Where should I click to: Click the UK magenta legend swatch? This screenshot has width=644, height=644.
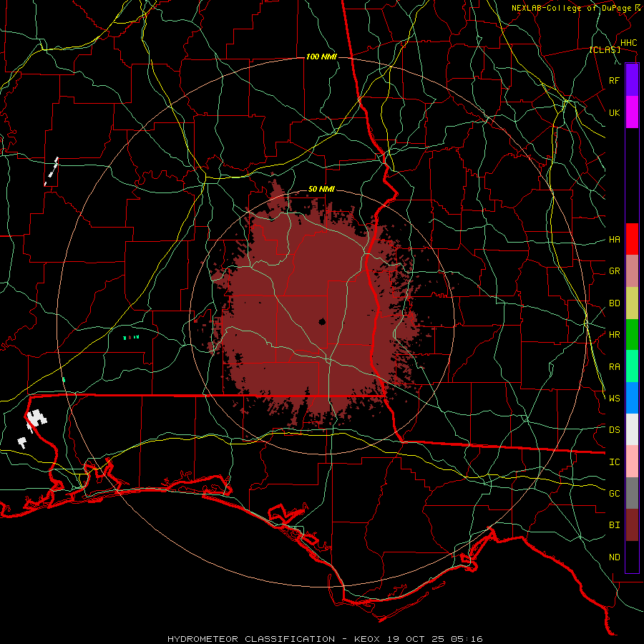click(632, 112)
